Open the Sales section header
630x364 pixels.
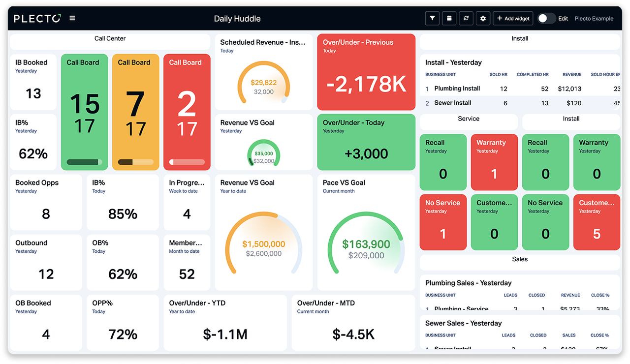(520, 259)
